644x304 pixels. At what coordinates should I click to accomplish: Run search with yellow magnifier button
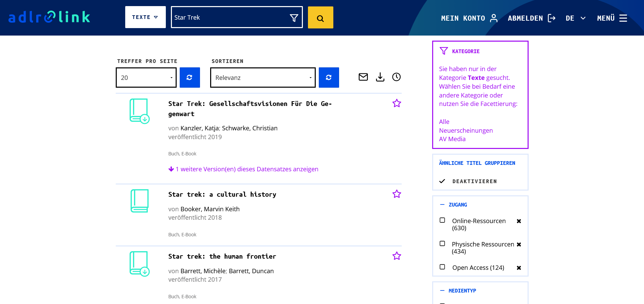[x=320, y=18]
